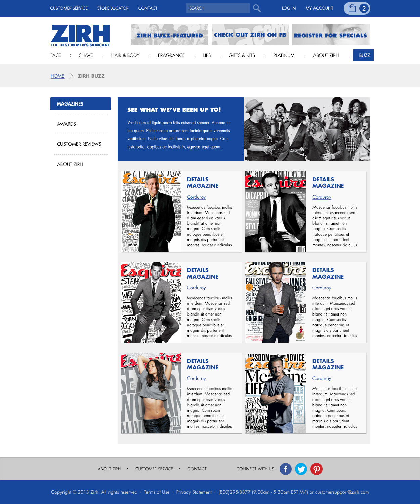Click the customersupport@zirh.com email address
Image resolution: width=420 pixels, height=504 pixels.
point(342,492)
